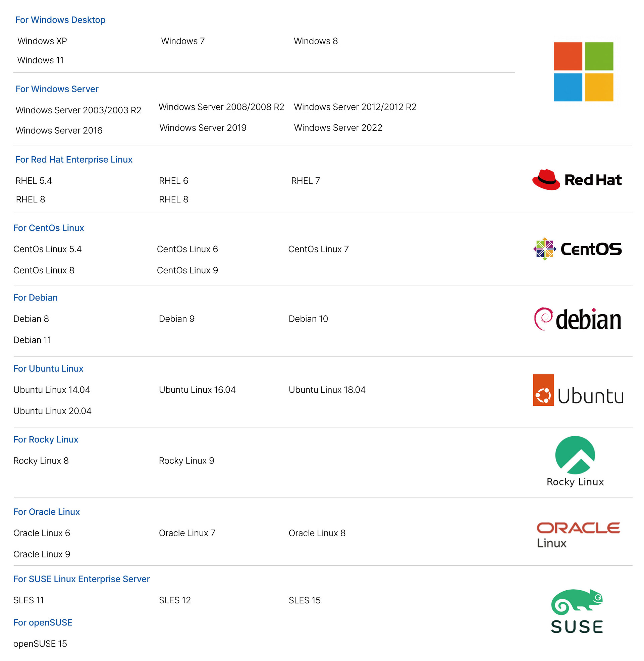
Task: Click the For Ubuntu Linux heading
Action: pyautogui.click(x=48, y=369)
